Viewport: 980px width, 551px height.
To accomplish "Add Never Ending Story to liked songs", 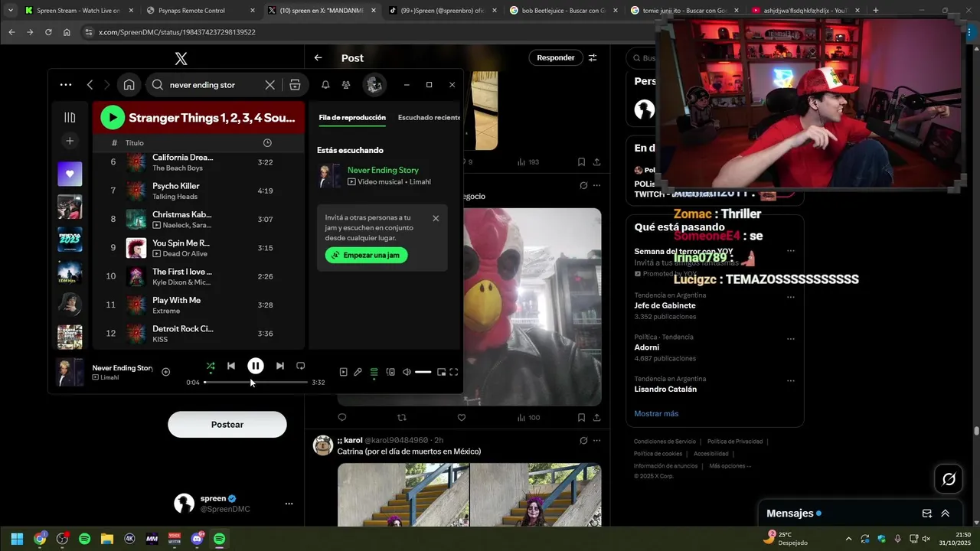I will click(x=166, y=372).
